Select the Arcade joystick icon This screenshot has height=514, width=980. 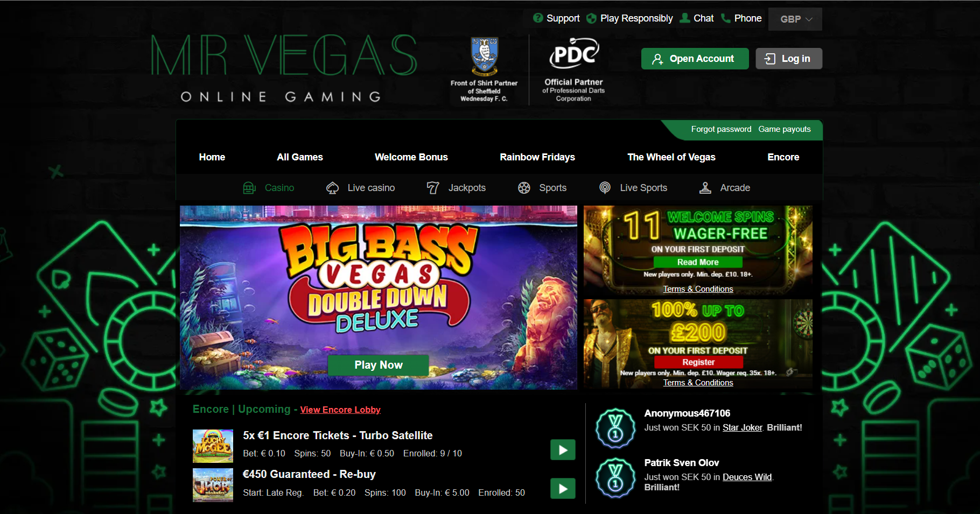tap(705, 188)
